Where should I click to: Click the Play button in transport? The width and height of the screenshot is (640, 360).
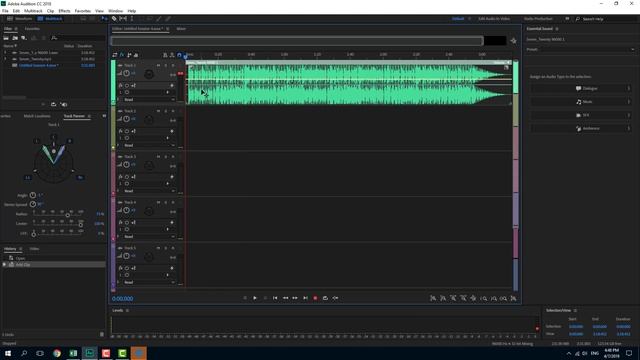[x=255, y=298]
